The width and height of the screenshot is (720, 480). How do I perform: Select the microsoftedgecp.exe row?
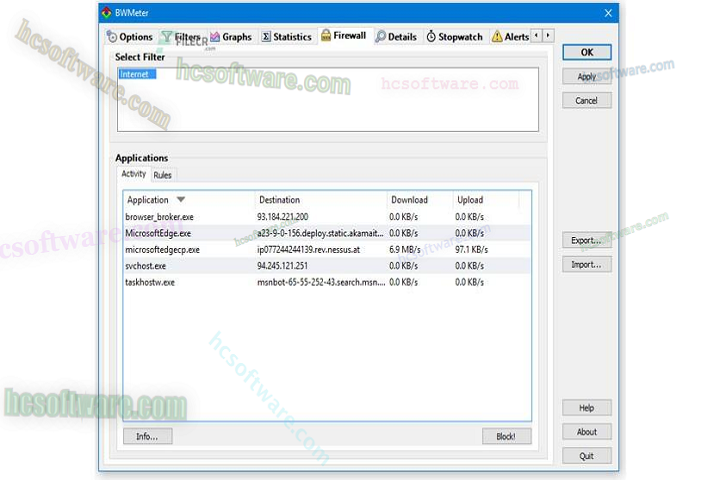pos(327,250)
